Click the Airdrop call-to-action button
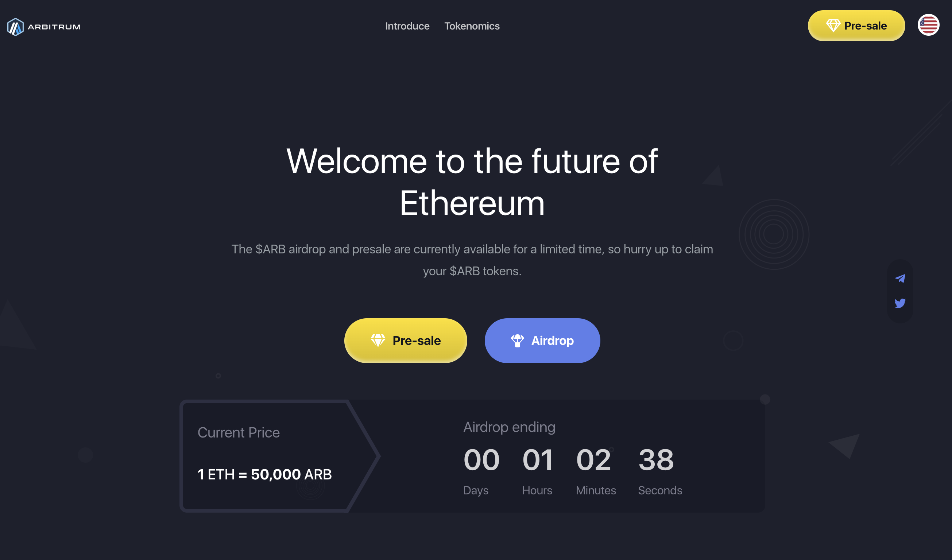 [x=542, y=340]
